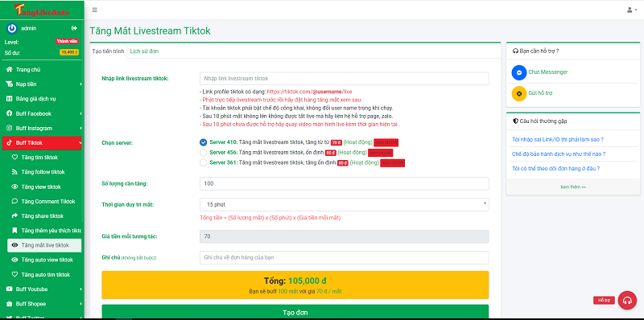Click bookmark icon beside Tăng thêm yêu thích
This screenshot has width=644, height=320.
14,231
